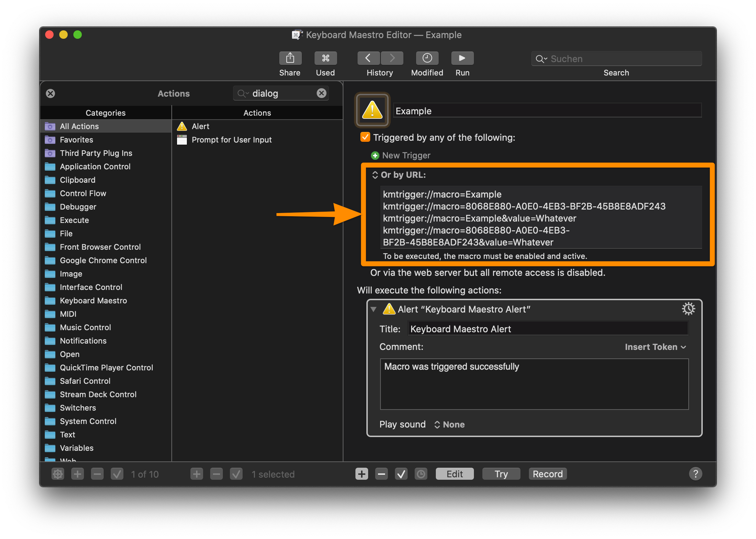Select the Alert action in list
756x539 pixels.
pyautogui.click(x=257, y=126)
